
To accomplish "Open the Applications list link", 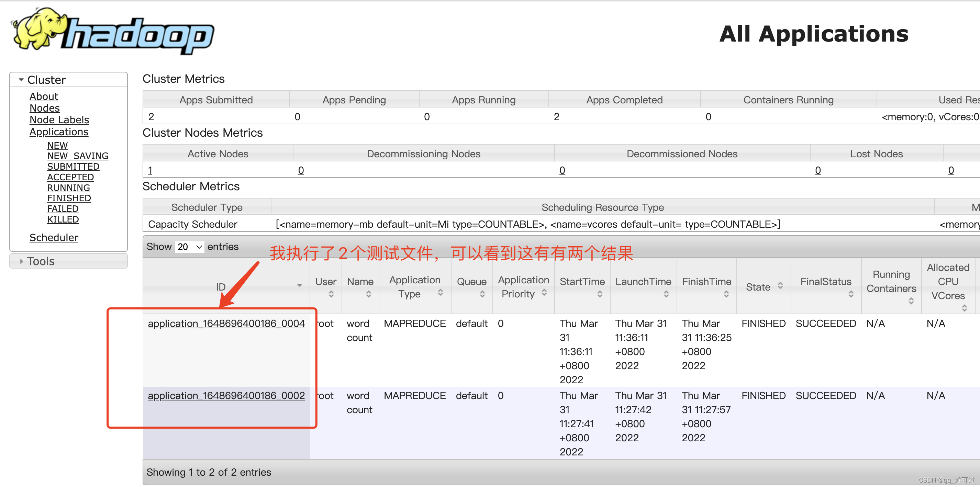I will (59, 132).
